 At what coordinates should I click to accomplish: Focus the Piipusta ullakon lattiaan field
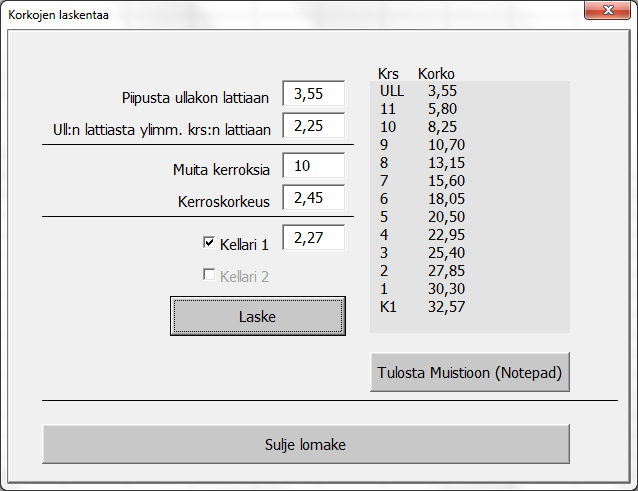click(313, 94)
